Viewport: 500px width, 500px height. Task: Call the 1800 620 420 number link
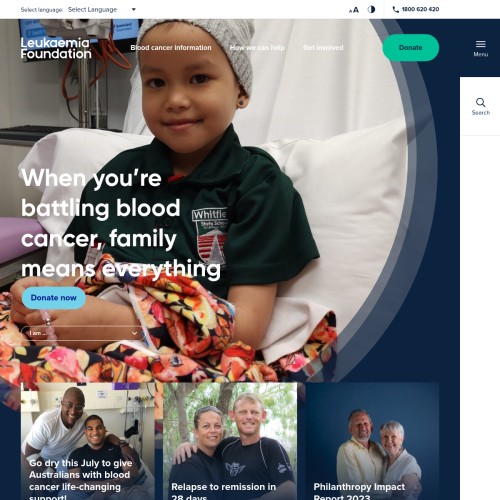click(420, 9)
